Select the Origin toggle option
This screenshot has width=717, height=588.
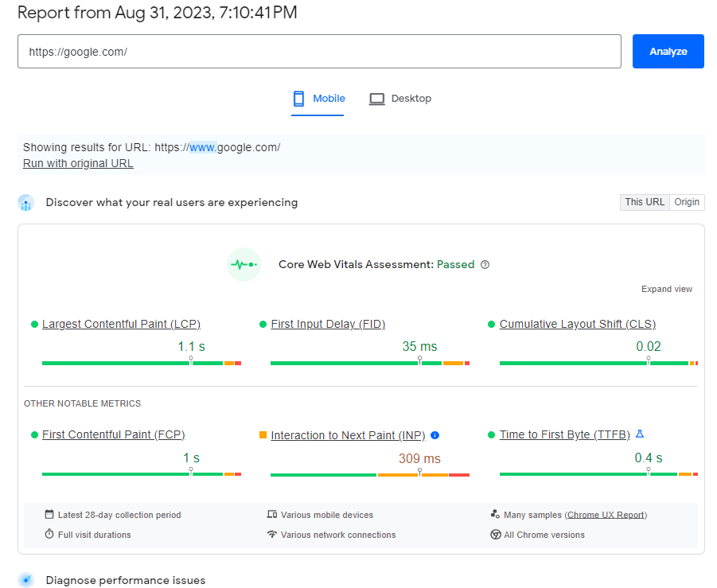[687, 202]
